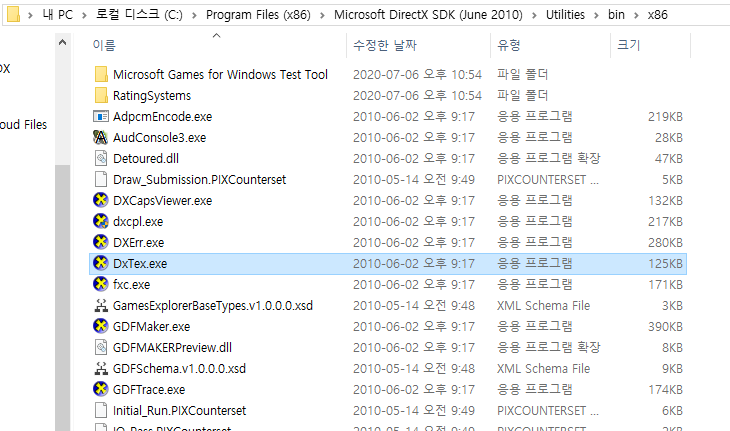Select the AudConsole3.exe file name
The width and height of the screenshot is (730, 431).
(x=160, y=137)
